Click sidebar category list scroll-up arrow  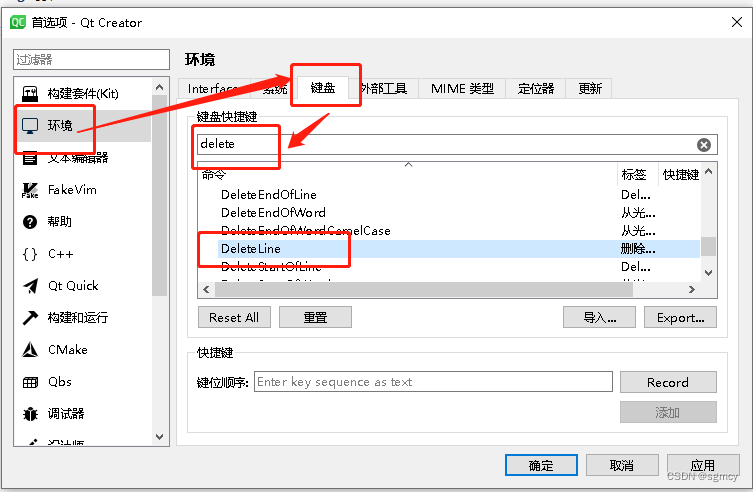coord(160,87)
